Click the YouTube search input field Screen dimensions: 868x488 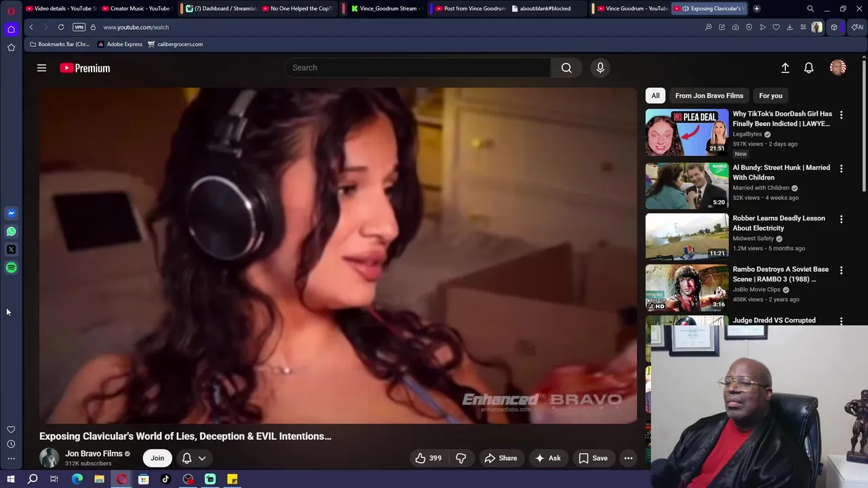tap(418, 68)
